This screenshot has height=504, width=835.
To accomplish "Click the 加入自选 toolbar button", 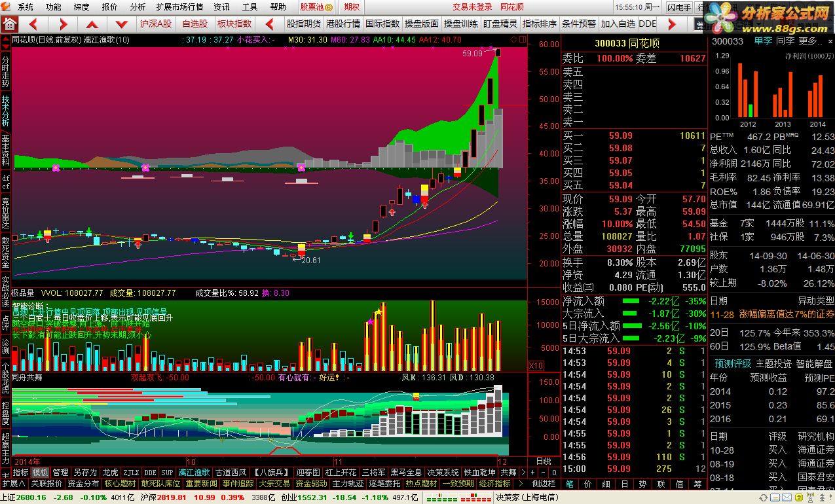I will click(x=618, y=24).
